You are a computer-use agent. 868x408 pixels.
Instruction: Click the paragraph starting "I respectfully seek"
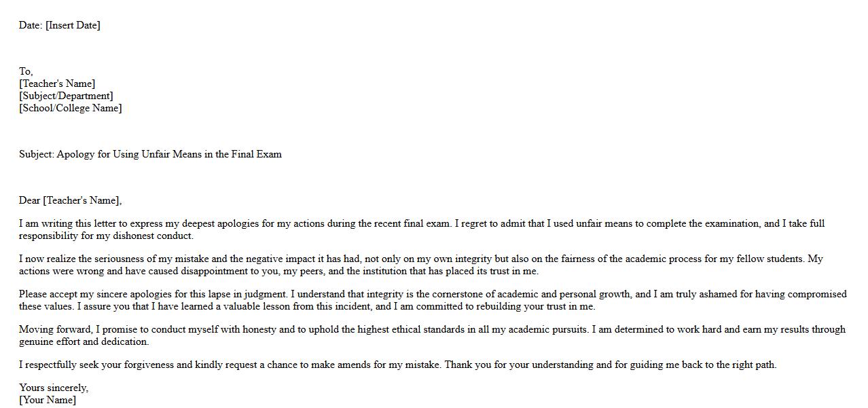tap(397, 365)
